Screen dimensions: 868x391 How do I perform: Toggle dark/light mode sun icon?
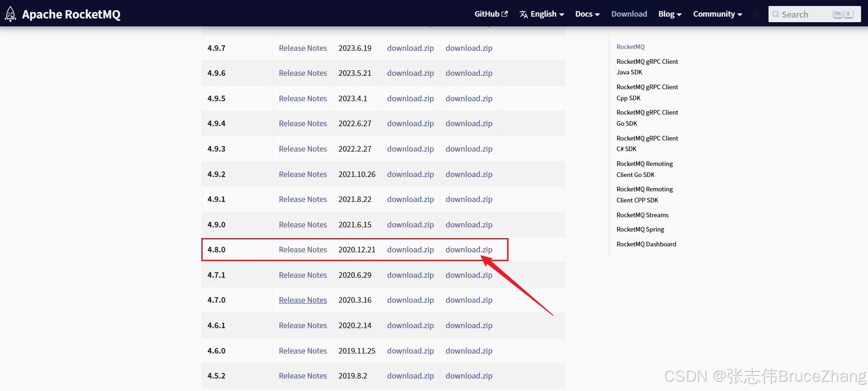[756, 14]
